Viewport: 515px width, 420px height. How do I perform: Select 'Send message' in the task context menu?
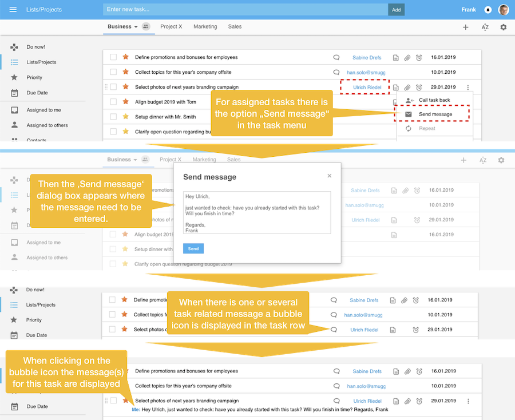click(x=435, y=114)
